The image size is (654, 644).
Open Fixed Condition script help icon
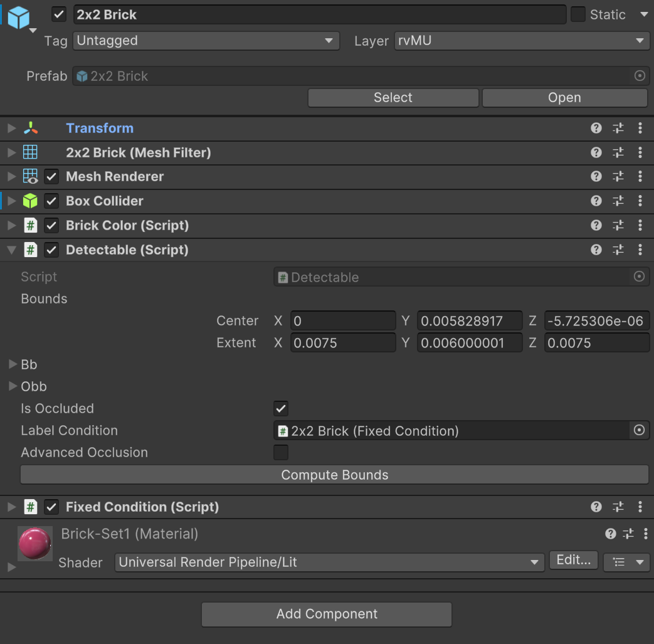[x=596, y=507]
